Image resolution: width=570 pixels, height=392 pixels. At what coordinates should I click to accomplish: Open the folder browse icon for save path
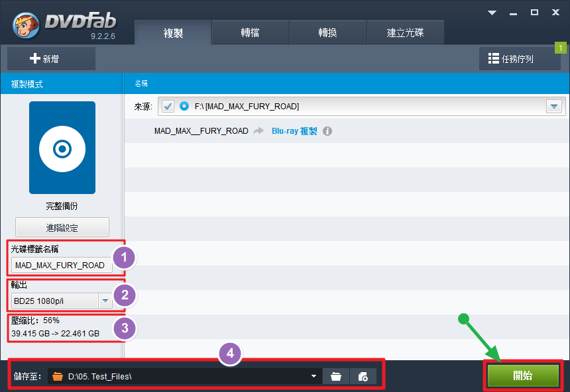click(336, 376)
